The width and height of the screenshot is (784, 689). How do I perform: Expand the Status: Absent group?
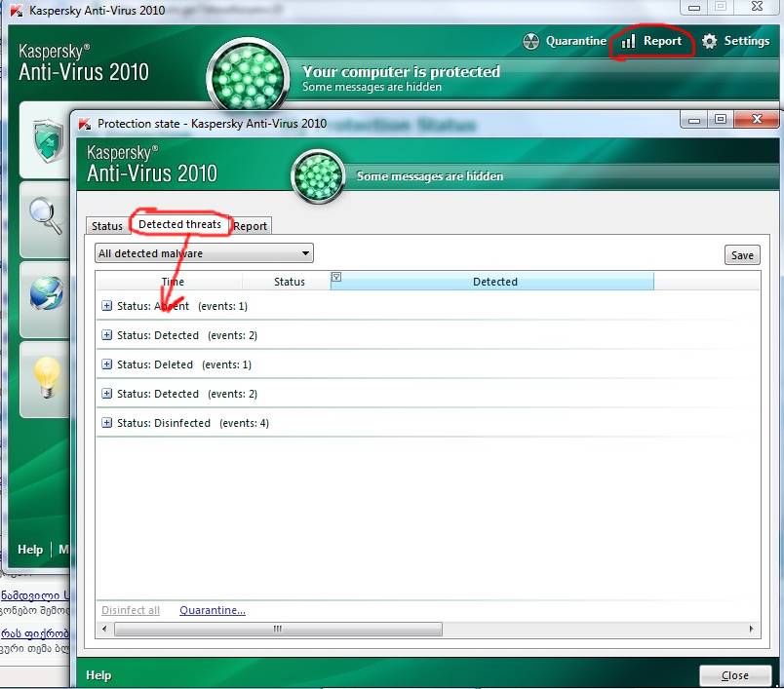(x=106, y=306)
